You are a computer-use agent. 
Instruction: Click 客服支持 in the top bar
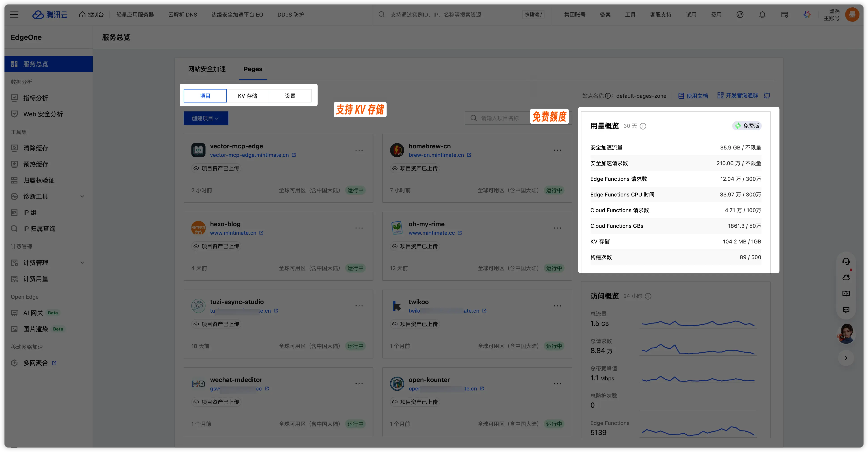click(x=660, y=15)
